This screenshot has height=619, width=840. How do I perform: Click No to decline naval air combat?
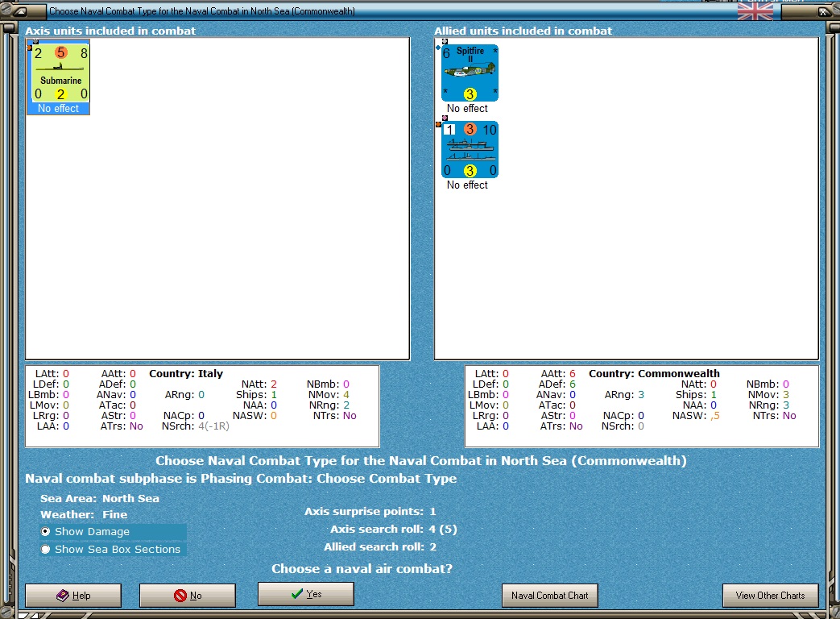point(188,596)
